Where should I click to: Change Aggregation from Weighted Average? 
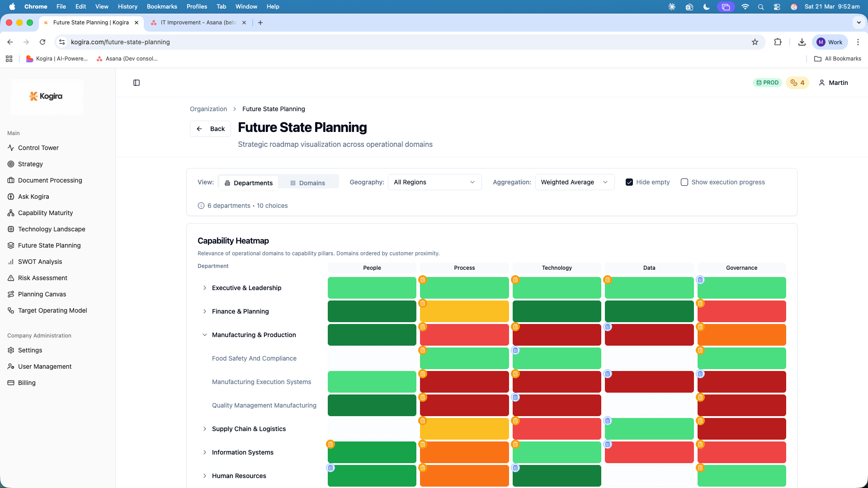[574, 182]
